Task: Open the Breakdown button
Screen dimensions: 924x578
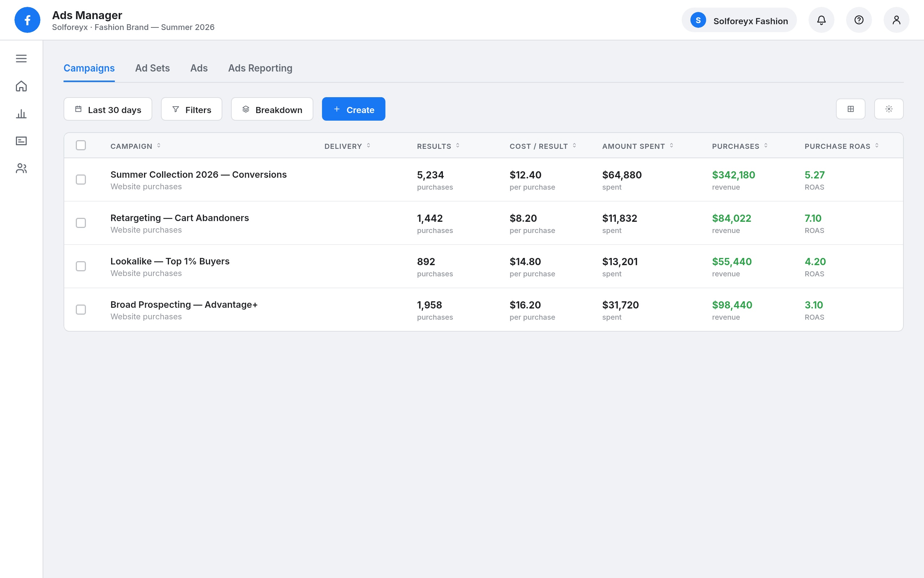Action: 272,109
